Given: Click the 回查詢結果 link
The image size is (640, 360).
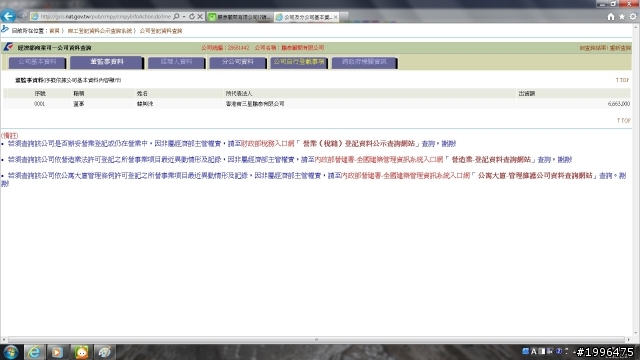Looking at the screenshot, I should pos(593,48).
